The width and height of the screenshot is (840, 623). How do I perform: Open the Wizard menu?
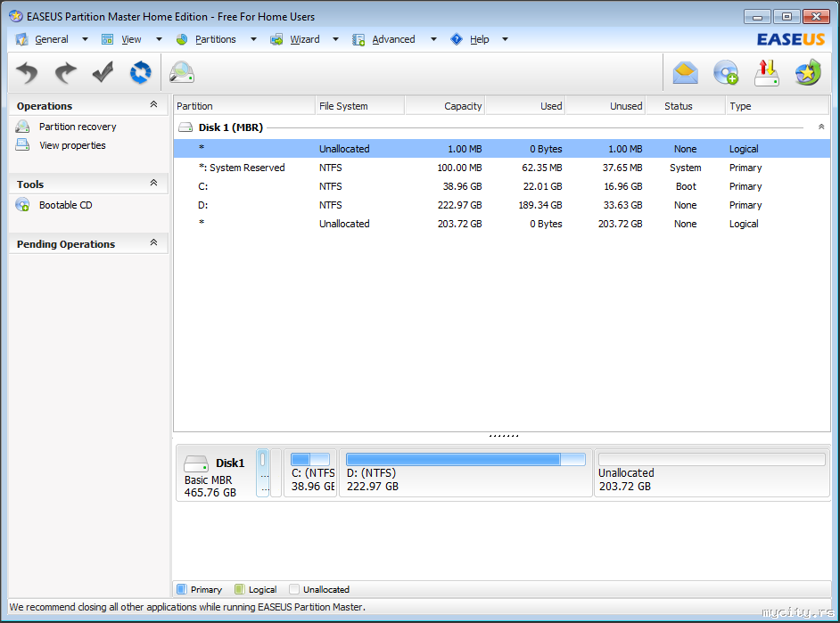tap(304, 39)
